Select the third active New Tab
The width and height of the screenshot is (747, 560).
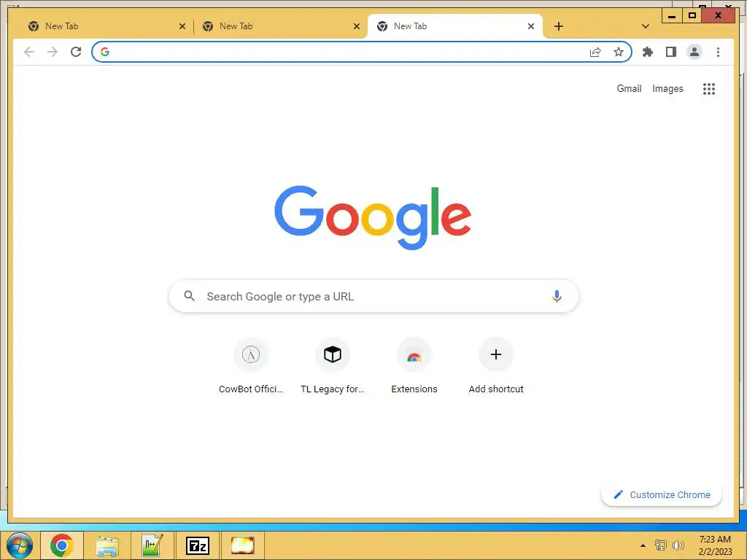(455, 26)
